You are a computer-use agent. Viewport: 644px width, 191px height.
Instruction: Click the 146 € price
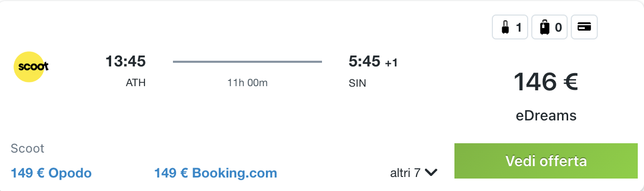(546, 82)
